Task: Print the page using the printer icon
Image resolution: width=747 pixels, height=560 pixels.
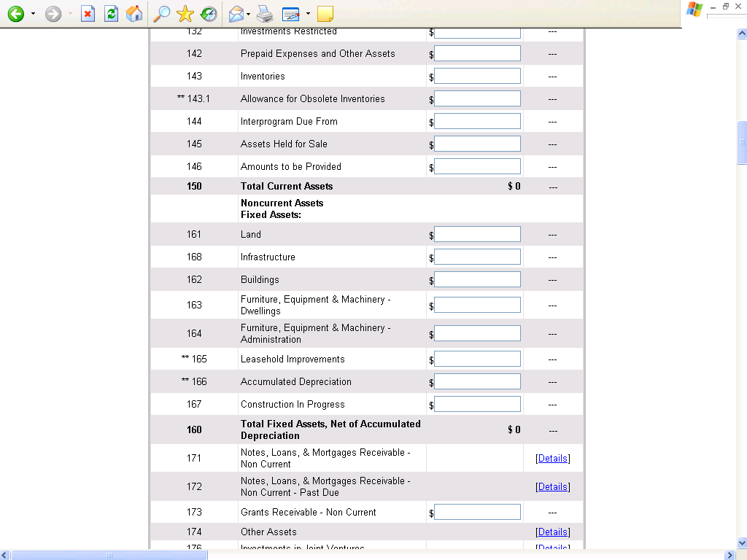Action: (265, 14)
